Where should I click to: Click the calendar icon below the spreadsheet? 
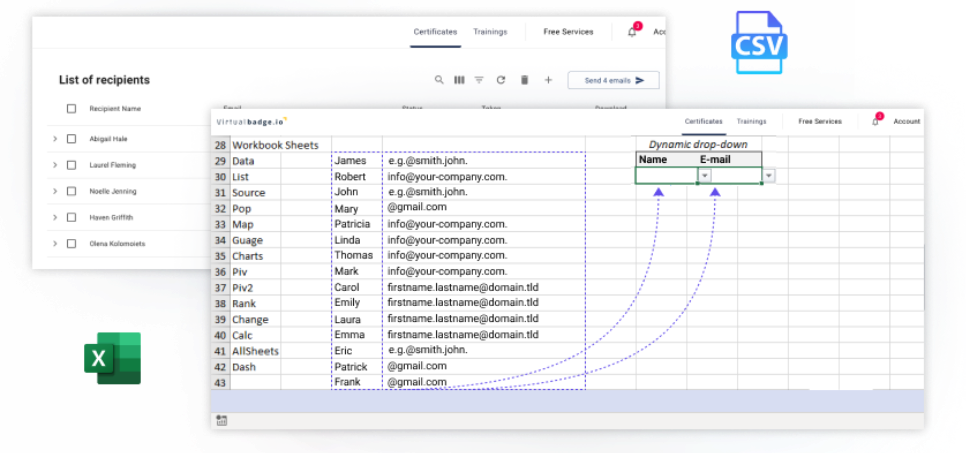point(222,421)
